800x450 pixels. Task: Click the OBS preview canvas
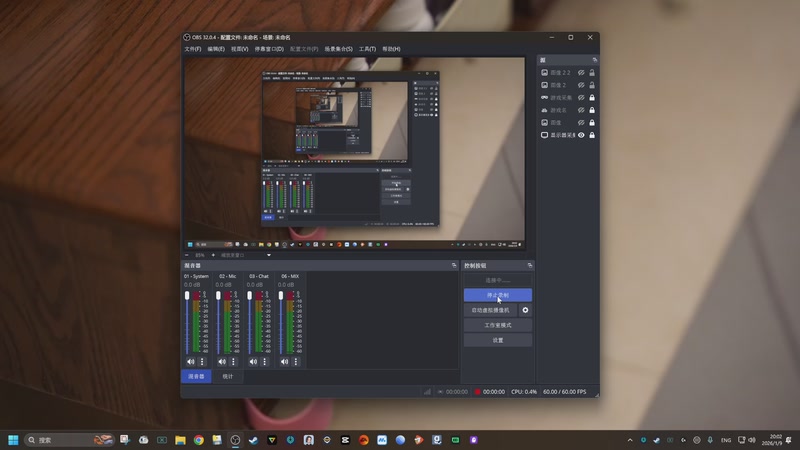click(x=354, y=153)
